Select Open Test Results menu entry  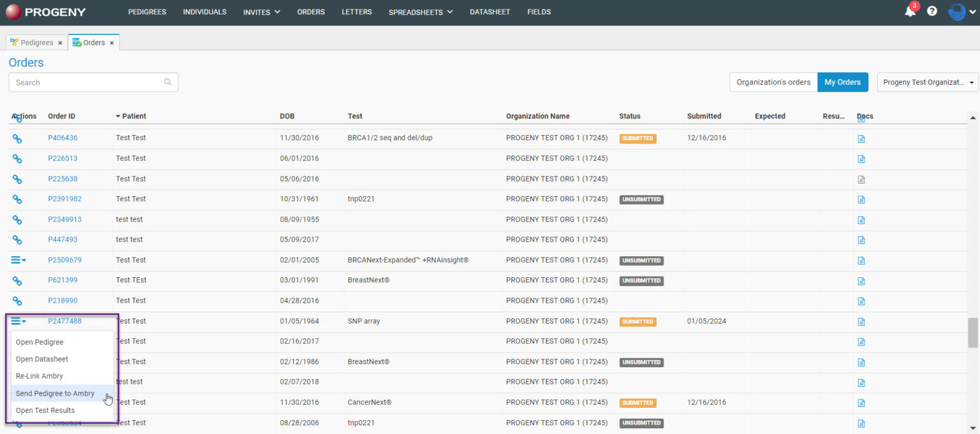pyautogui.click(x=45, y=411)
